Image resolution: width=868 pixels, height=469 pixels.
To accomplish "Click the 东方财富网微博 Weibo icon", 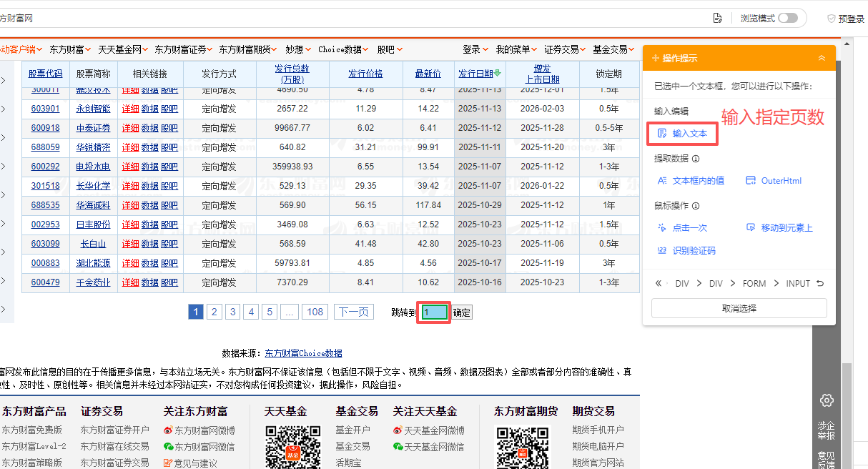I will [169, 430].
